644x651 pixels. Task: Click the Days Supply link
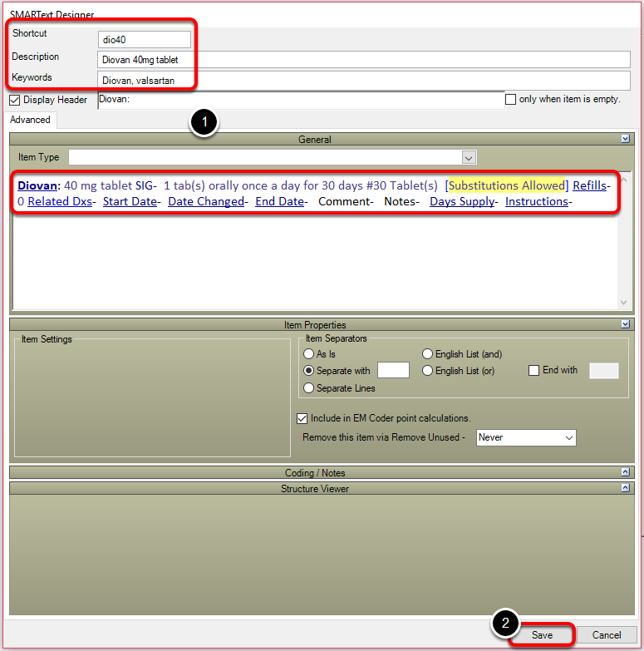point(462,201)
